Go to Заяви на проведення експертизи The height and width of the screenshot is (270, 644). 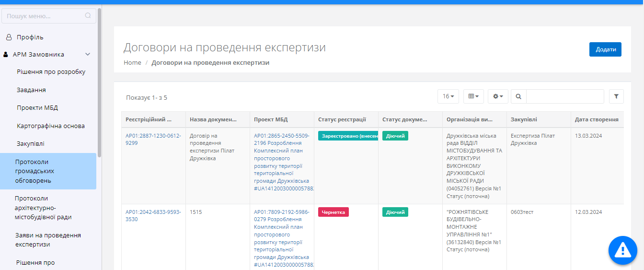tap(48, 240)
